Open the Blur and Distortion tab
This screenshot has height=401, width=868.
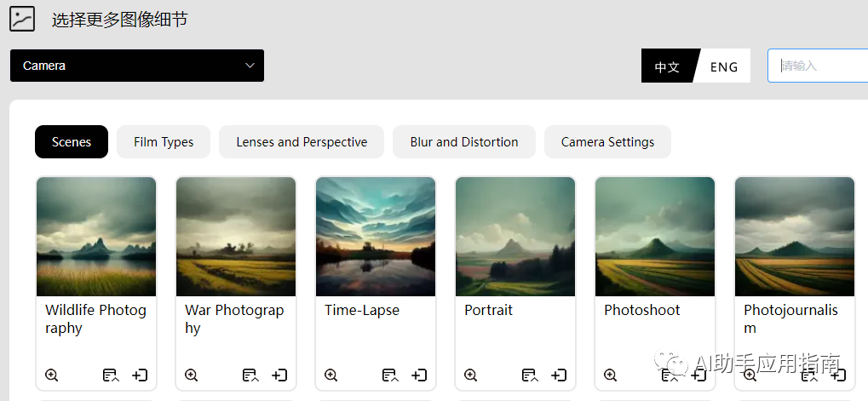[464, 141]
